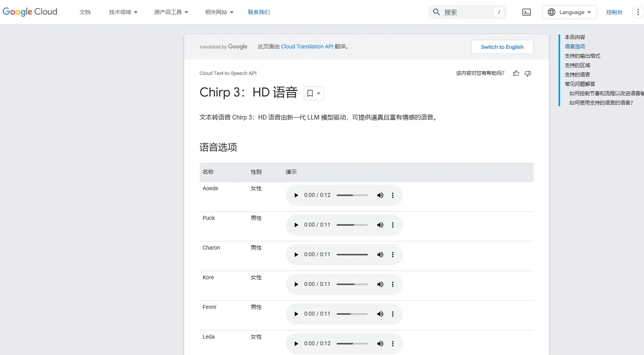The width and height of the screenshot is (644, 355).
Task: Mute the Puck audio demo
Action: [380, 225]
